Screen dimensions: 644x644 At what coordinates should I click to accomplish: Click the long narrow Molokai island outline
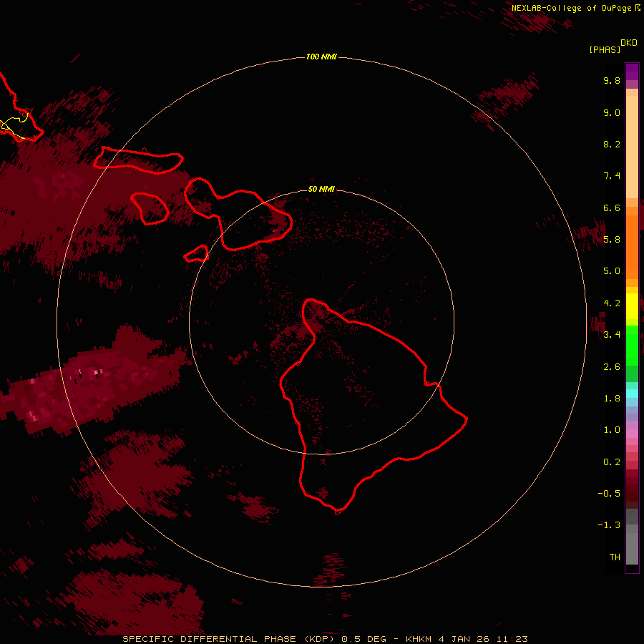pos(138,160)
